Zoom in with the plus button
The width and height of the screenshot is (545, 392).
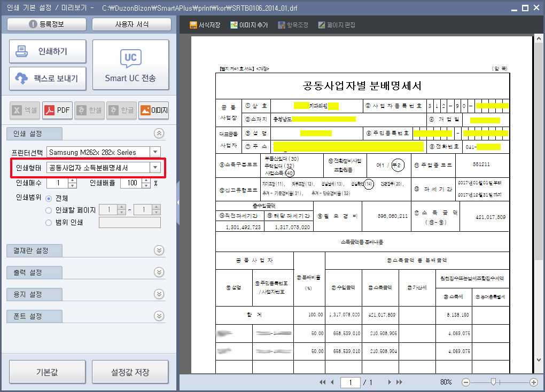coord(533,382)
